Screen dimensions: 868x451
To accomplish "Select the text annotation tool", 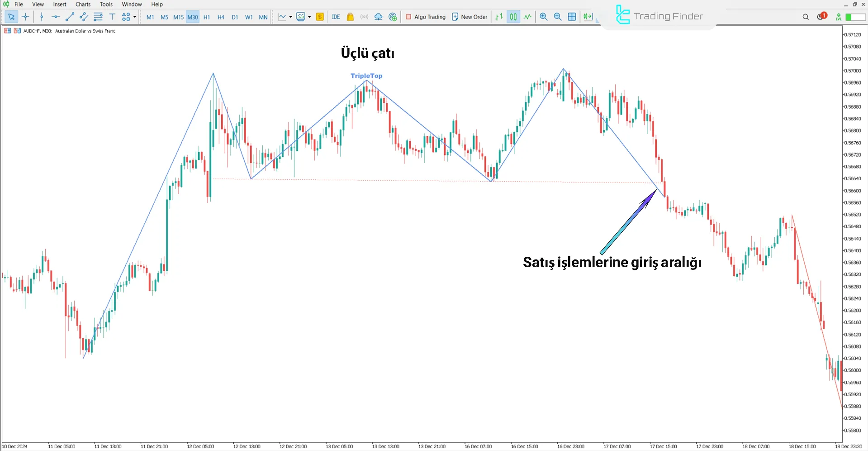I will click(112, 17).
